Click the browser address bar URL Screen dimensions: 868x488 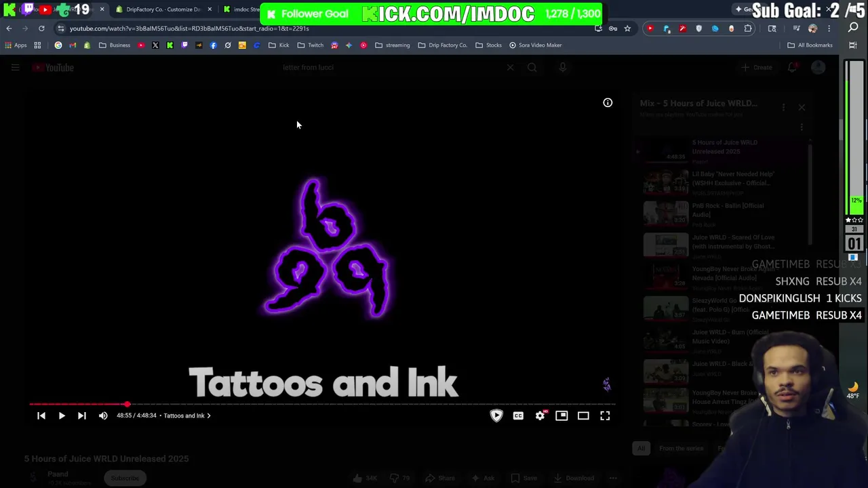coord(189,28)
